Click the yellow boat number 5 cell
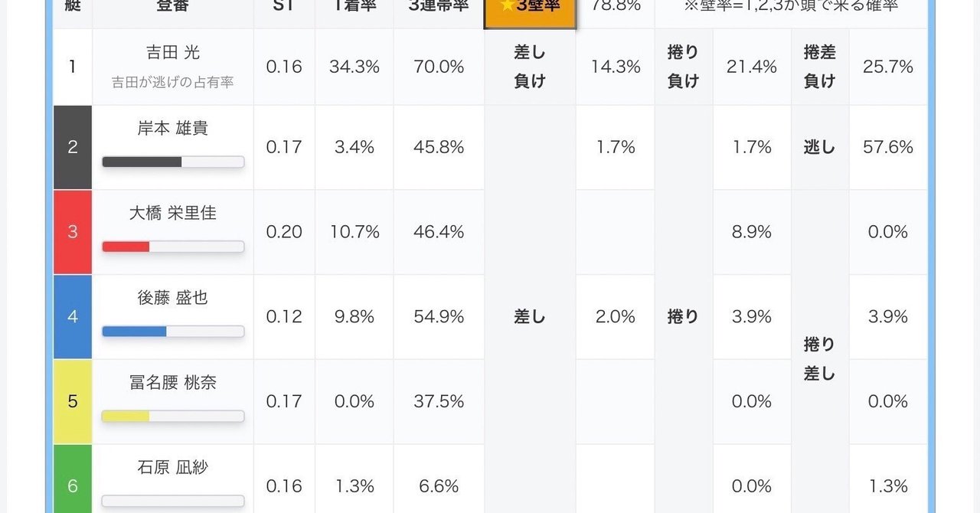The image size is (980, 513). tap(73, 401)
